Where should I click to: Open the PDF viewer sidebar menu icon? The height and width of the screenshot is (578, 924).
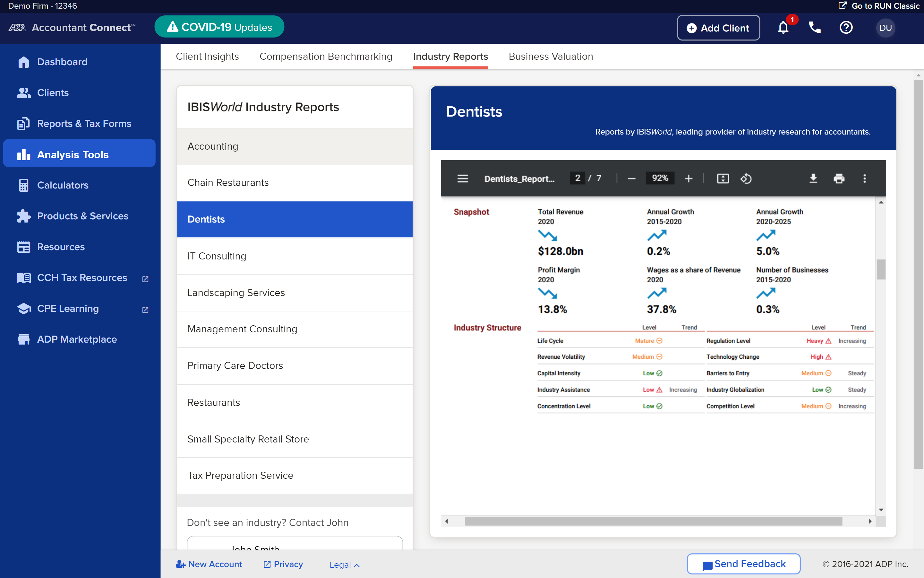pos(462,179)
